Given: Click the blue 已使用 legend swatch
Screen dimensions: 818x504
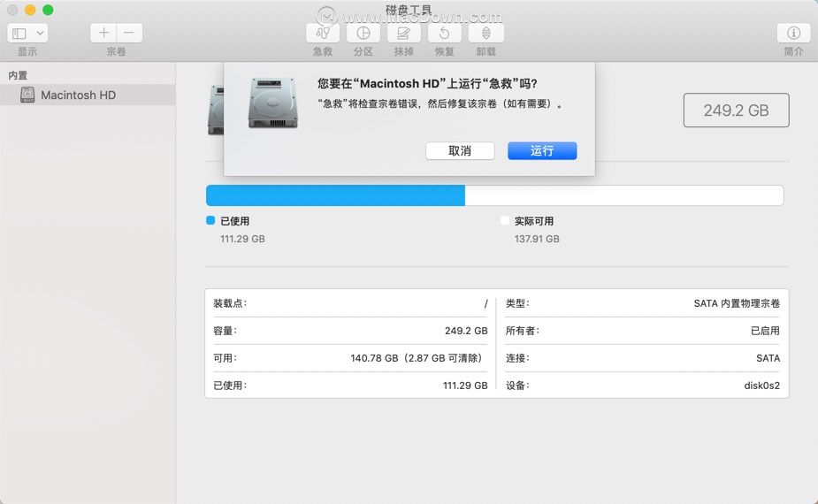Looking at the screenshot, I should pos(210,220).
